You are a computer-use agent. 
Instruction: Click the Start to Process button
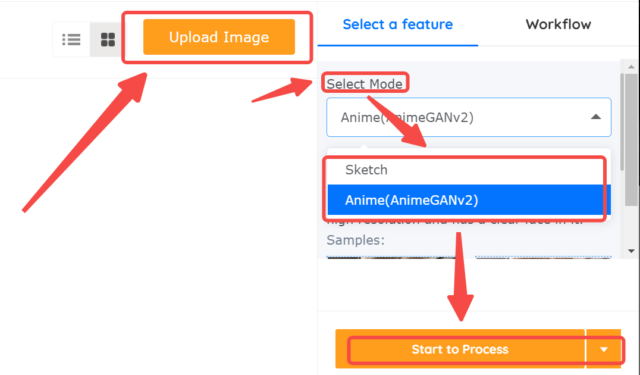tap(460, 349)
